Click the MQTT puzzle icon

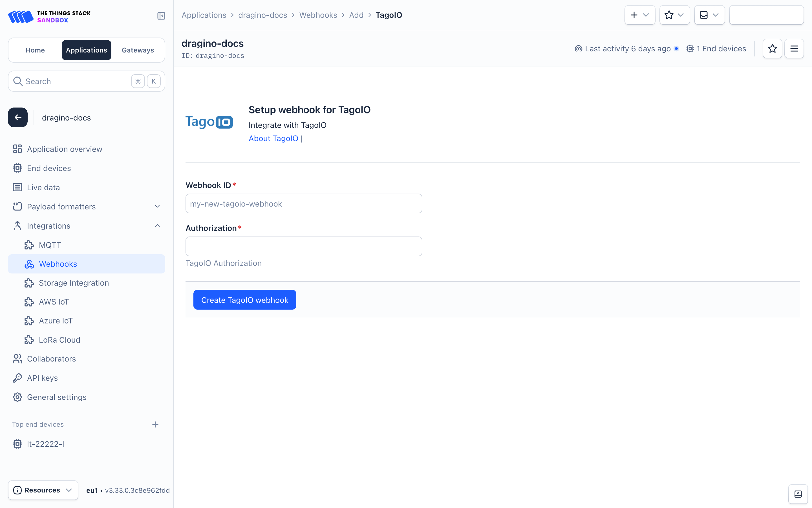click(x=29, y=245)
